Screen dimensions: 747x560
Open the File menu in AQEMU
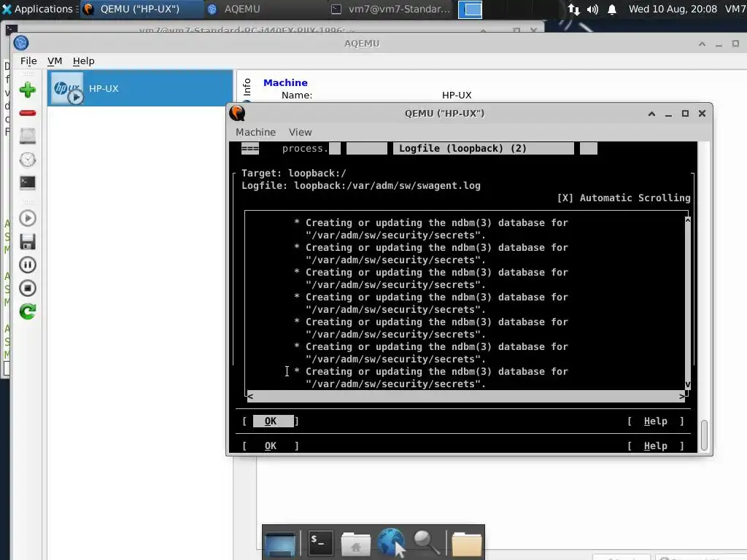click(28, 61)
